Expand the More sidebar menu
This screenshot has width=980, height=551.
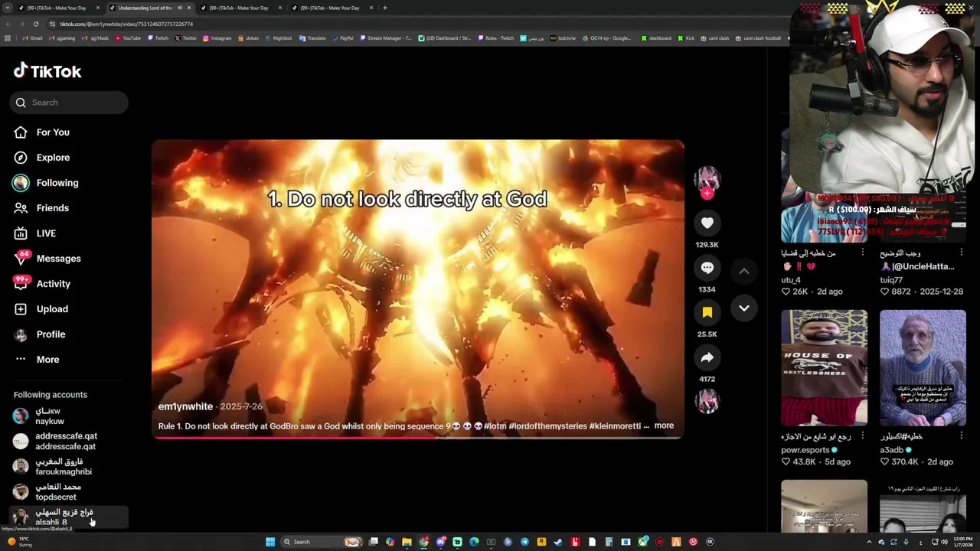(x=47, y=360)
